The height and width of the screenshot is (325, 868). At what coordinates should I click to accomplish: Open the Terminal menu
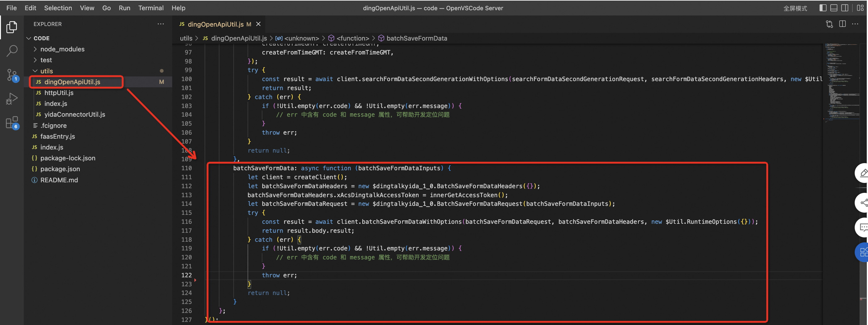tap(151, 8)
